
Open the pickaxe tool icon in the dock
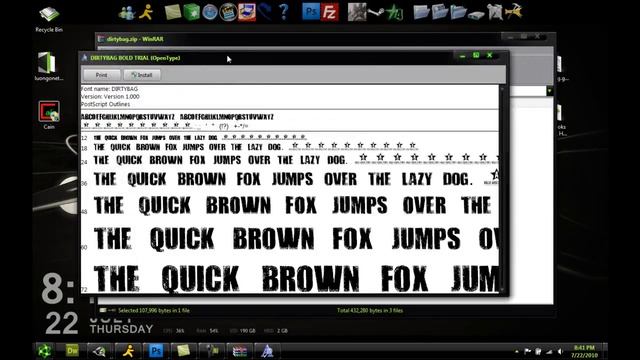click(x=513, y=11)
